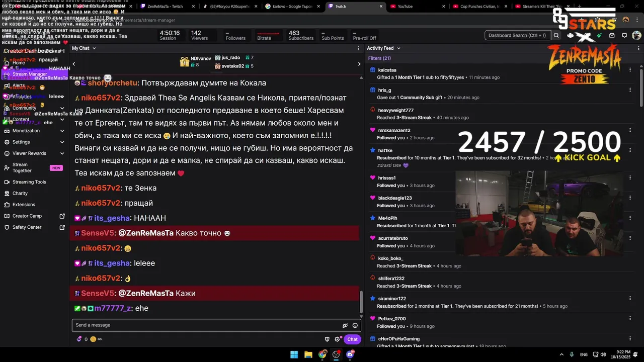
Task: Open Filters (21) in Activity Feed
Action: click(379, 58)
